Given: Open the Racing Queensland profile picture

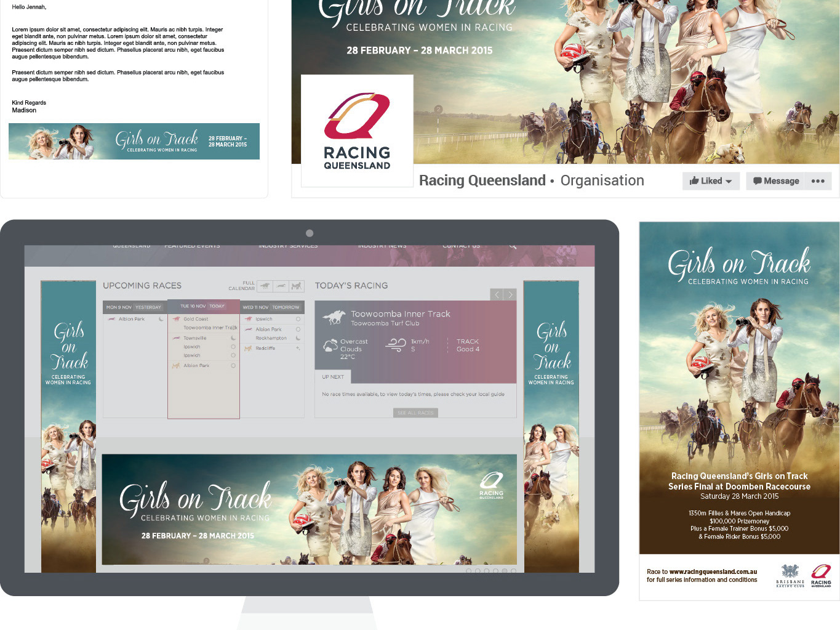Looking at the screenshot, I should click(x=357, y=131).
